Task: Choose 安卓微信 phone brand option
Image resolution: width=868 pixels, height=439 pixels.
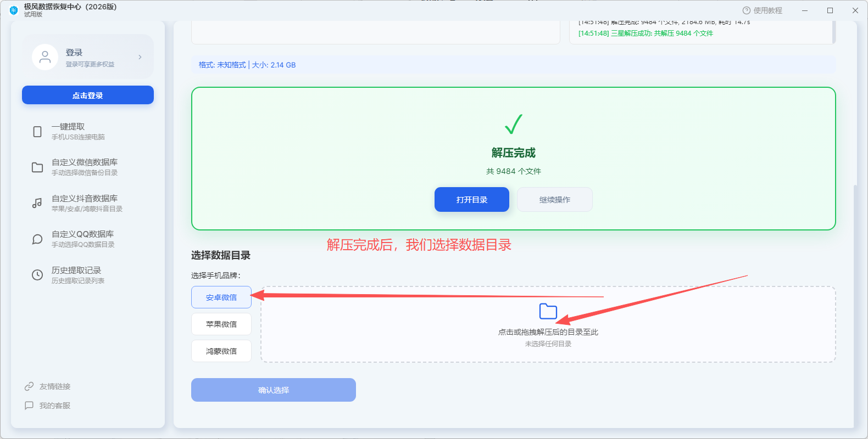Action: tap(221, 297)
